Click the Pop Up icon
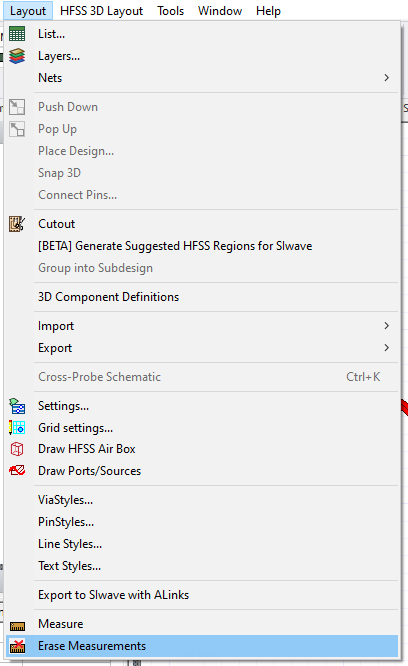Viewport: 408px width, 666px height. click(17, 129)
